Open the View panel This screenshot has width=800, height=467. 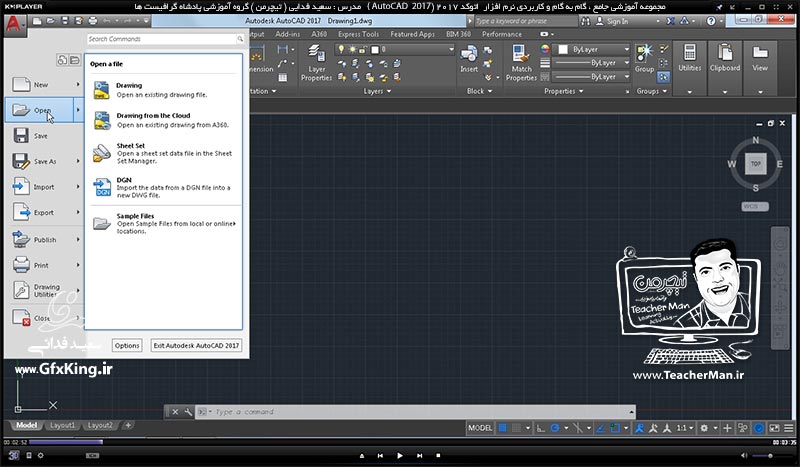click(760, 68)
